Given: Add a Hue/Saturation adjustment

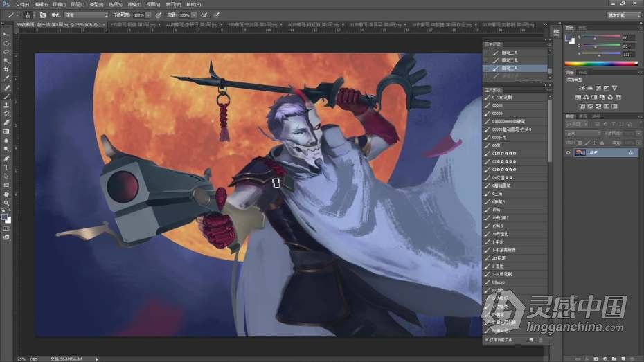Looking at the screenshot, I should [578, 98].
